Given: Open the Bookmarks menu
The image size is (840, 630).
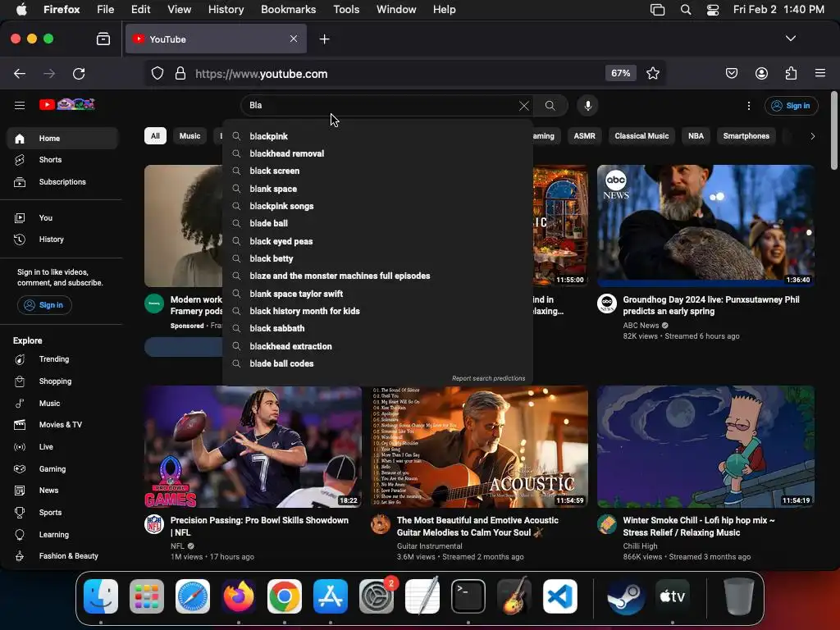Looking at the screenshot, I should tap(288, 10).
